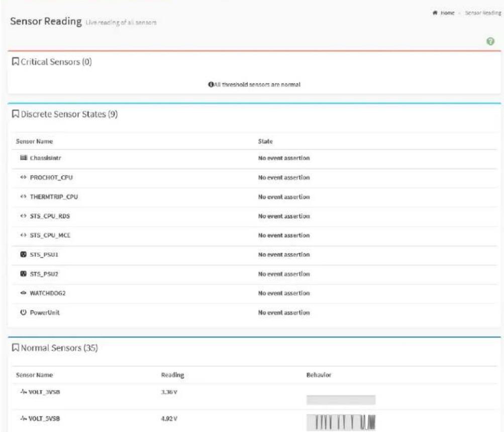Click the Discrete Sensor States bookmark icon
This screenshot has height=432, width=504.
click(15, 114)
